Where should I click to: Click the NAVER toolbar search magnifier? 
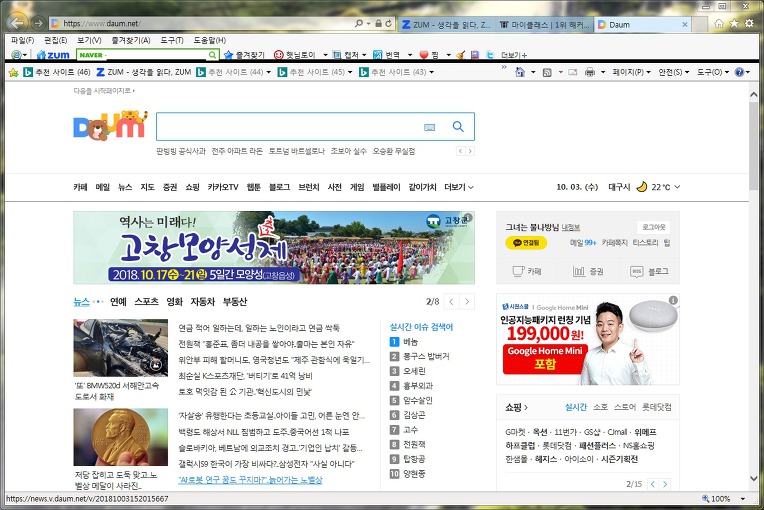212,55
